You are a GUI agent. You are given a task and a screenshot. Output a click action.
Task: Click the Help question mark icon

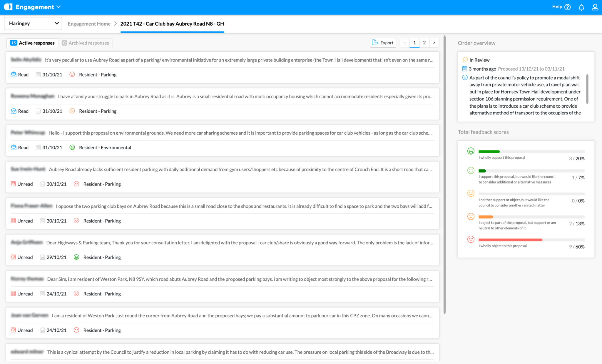(568, 7)
